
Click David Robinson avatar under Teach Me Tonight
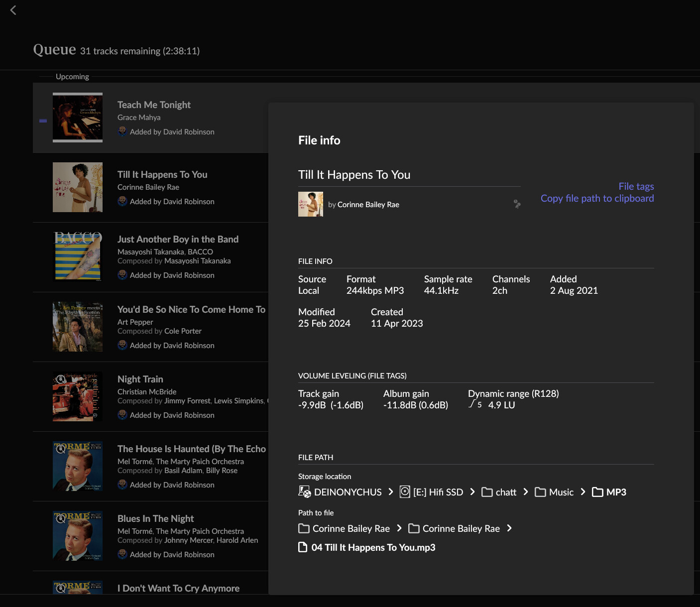122,131
